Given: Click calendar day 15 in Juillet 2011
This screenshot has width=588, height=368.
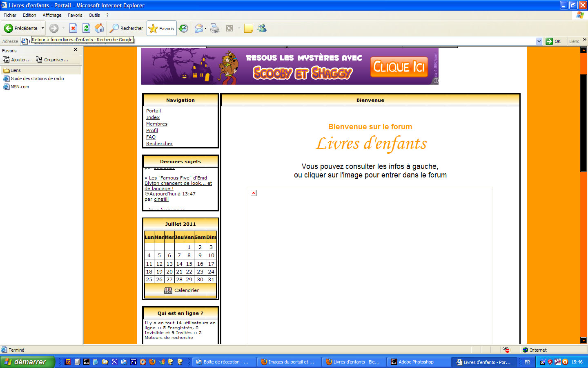Looking at the screenshot, I should [189, 264].
